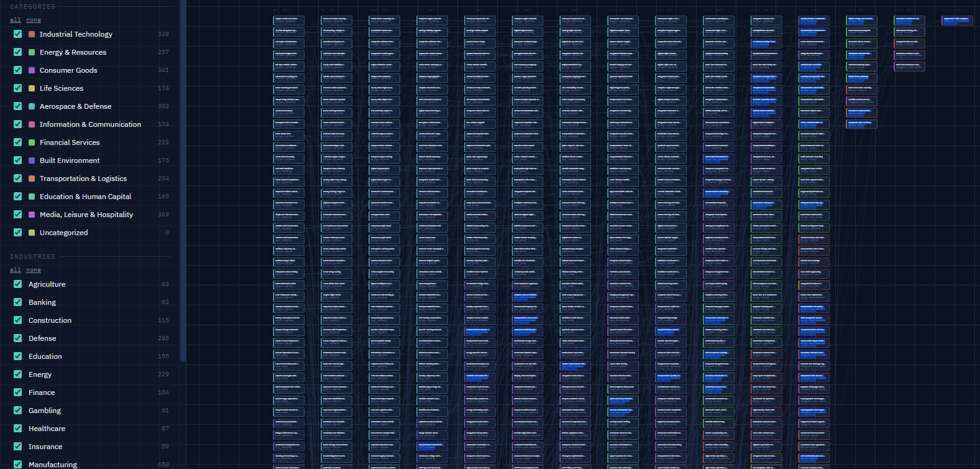
Task: Click the Aerospace & Defense count 302
Action: click(x=163, y=106)
